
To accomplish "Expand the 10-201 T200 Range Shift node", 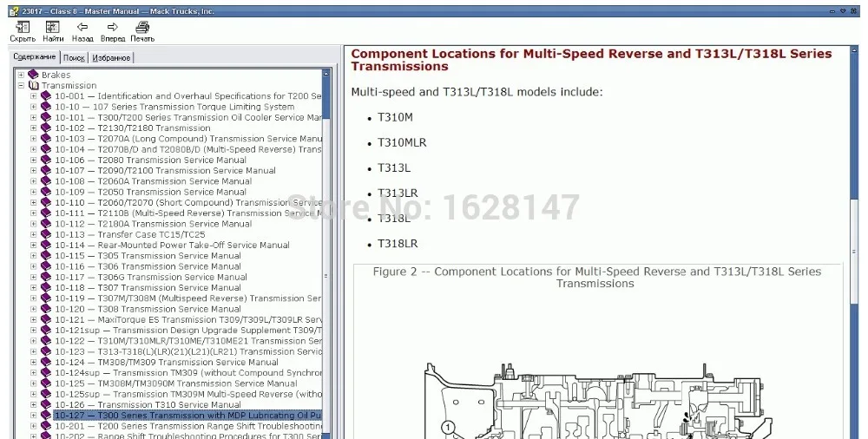I will (x=33, y=426).
